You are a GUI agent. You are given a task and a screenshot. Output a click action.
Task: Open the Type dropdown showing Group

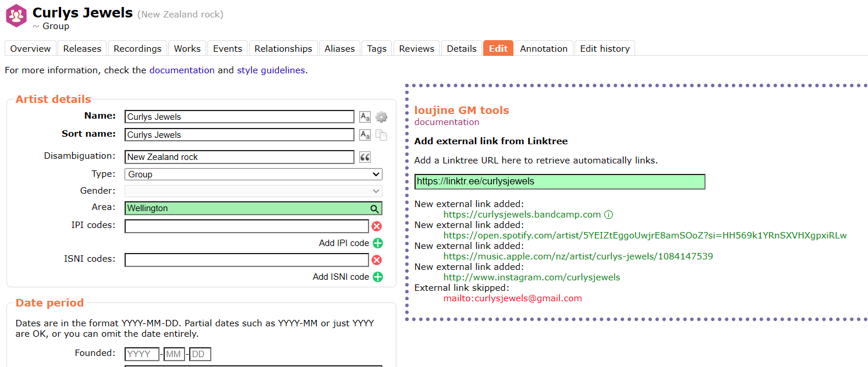tap(253, 174)
